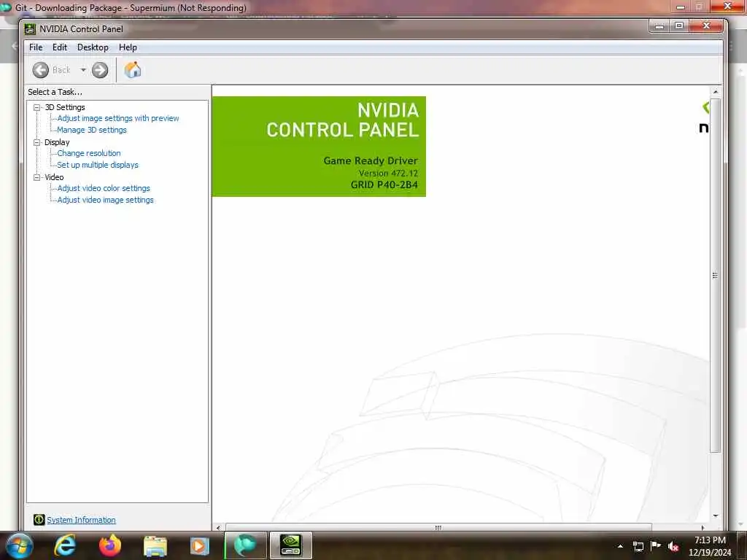Open Change resolution task
The width and height of the screenshot is (747, 560).
(89, 153)
